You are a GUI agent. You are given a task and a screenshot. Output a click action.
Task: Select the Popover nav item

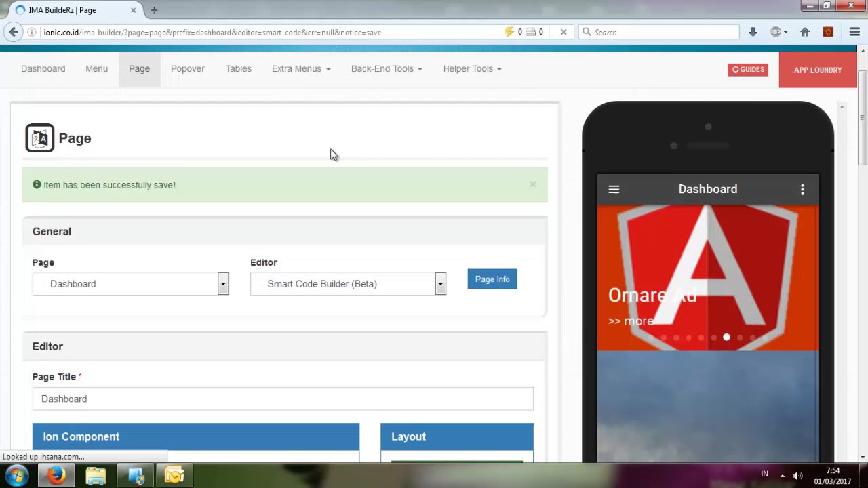[x=188, y=68]
